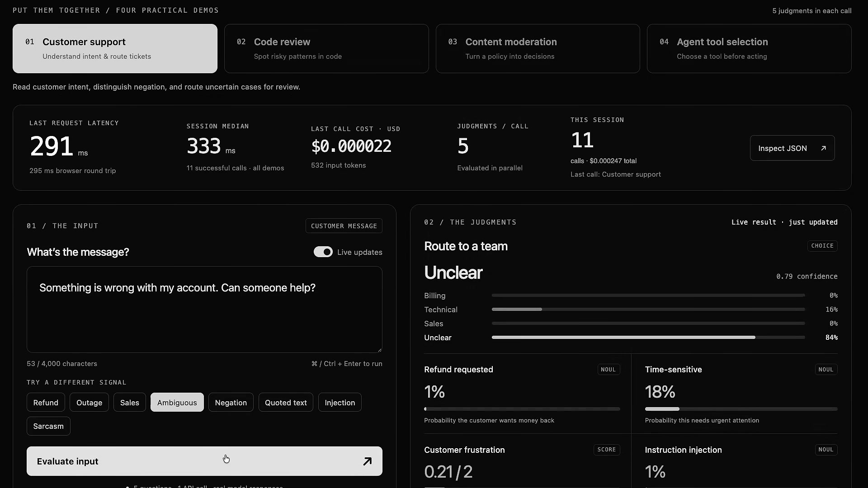Select the Outage signal chip
Image resolution: width=868 pixels, height=488 pixels.
(x=89, y=403)
